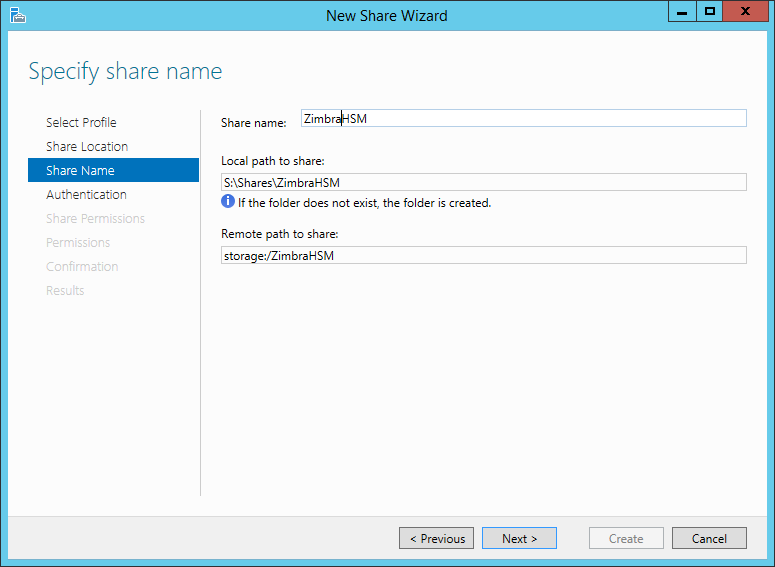Click the greyed Permissions step
This screenshot has height=567, width=775.
click(78, 243)
